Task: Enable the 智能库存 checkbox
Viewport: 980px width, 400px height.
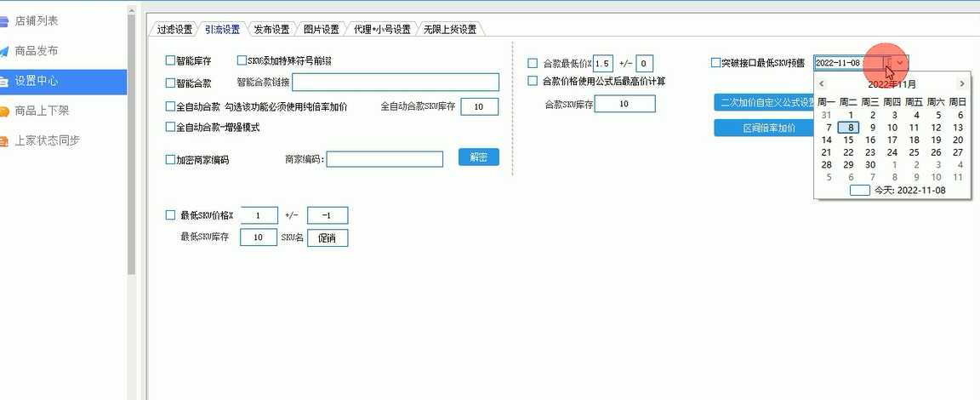Action: point(170,61)
